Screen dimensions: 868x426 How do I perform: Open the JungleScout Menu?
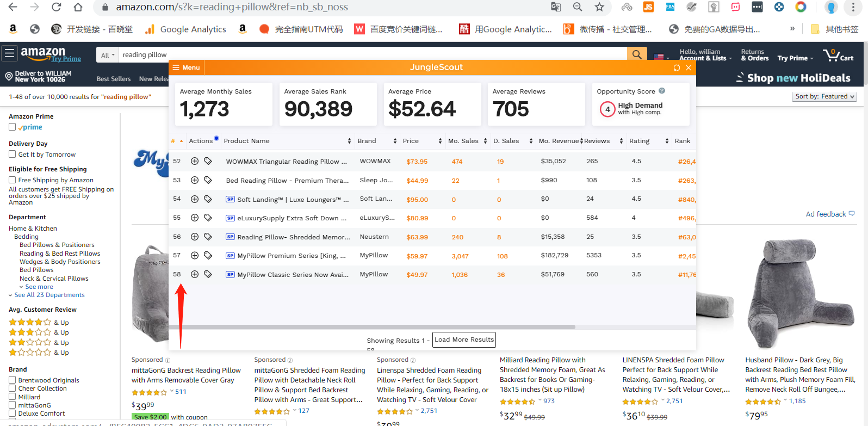(x=186, y=67)
